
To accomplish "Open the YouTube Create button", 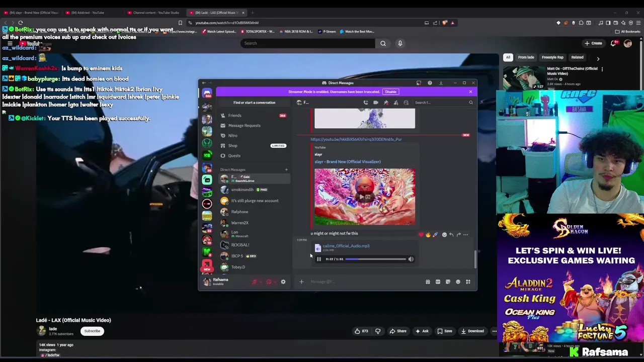I will pos(593,43).
